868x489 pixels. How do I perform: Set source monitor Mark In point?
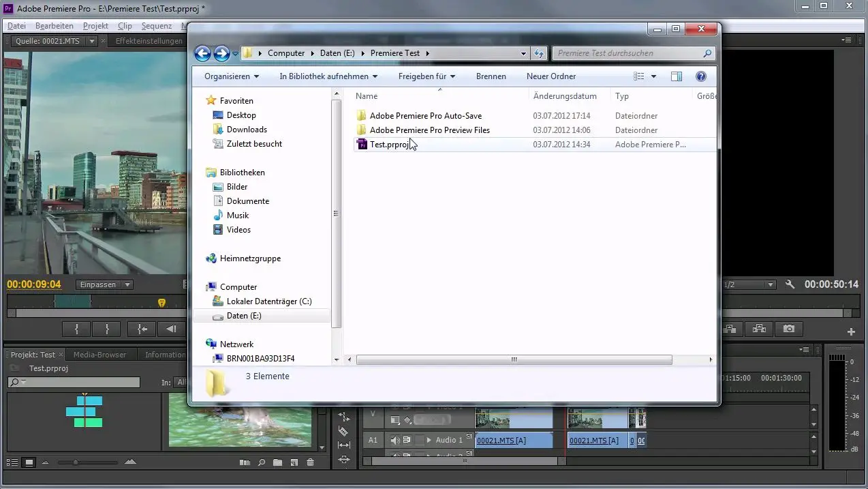point(77,329)
